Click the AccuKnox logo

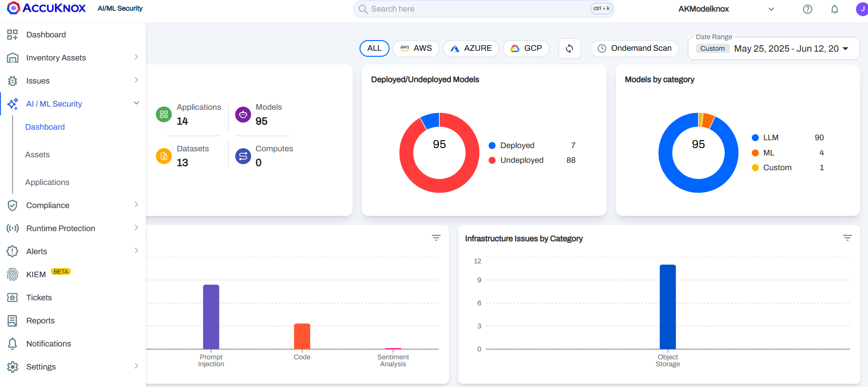click(x=46, y=8)
